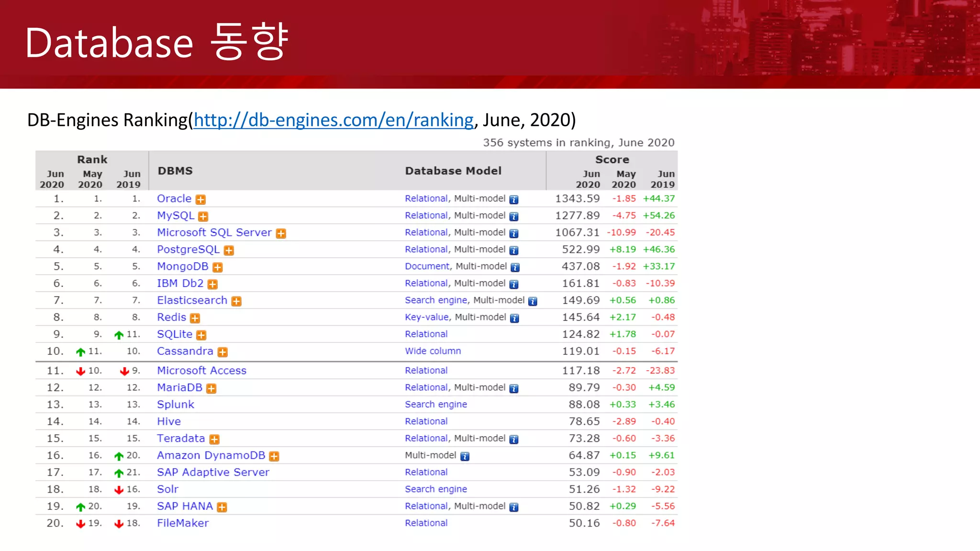This screenshot has width=980, height=551.
Task: Click the info icon in the SAP HANA row
Action: [514, 507]
